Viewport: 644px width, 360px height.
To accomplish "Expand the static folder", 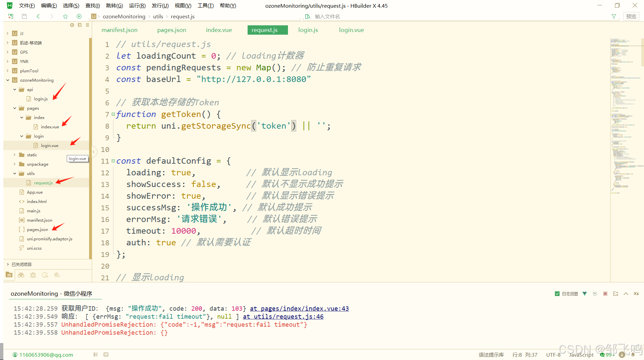I will click(x=15, y=155).
